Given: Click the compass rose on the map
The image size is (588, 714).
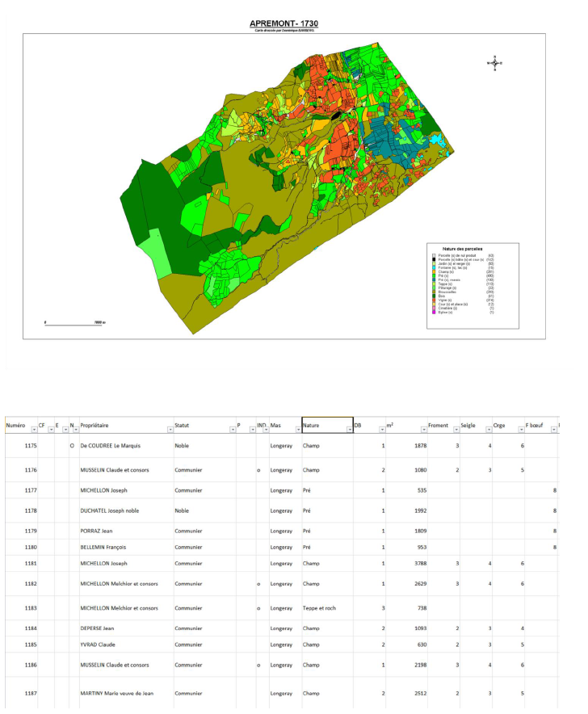Looking at the screenshot, I should point(495,62).
